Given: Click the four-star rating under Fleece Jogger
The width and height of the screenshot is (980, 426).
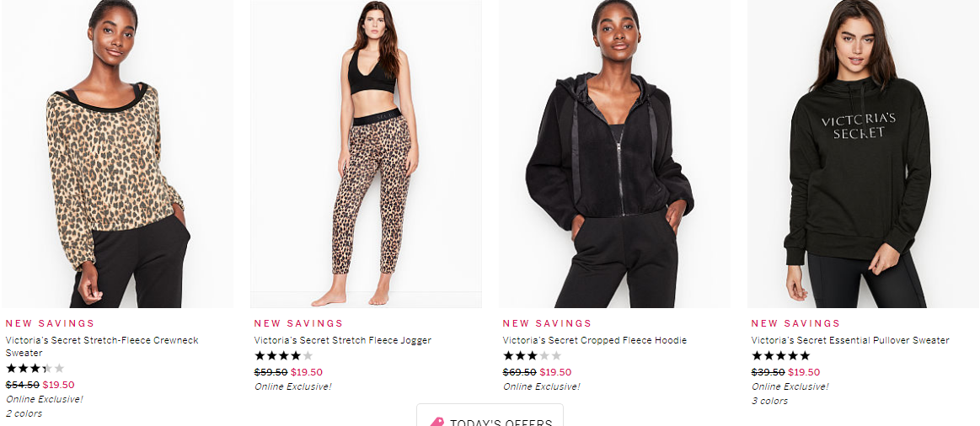Looking at the screenshot, I should [283, 356].
